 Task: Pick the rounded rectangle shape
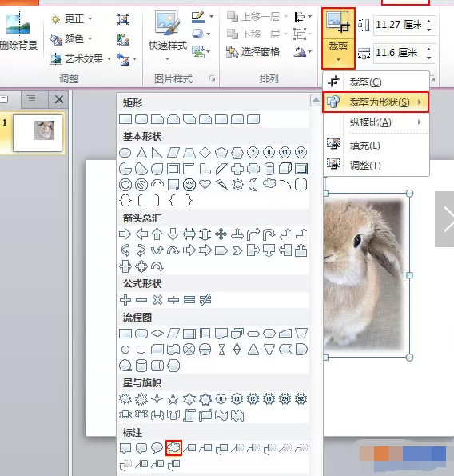coord(141,119)
